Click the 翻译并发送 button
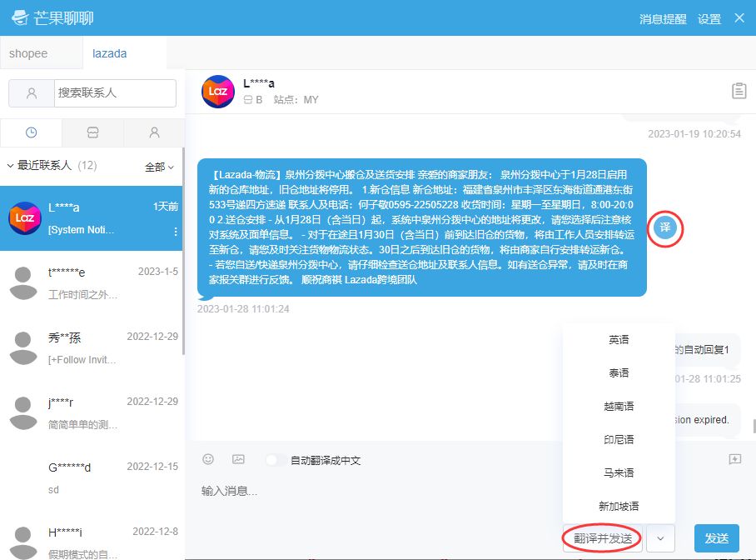Viewport: 756px width, 560px height. (601, 538)
